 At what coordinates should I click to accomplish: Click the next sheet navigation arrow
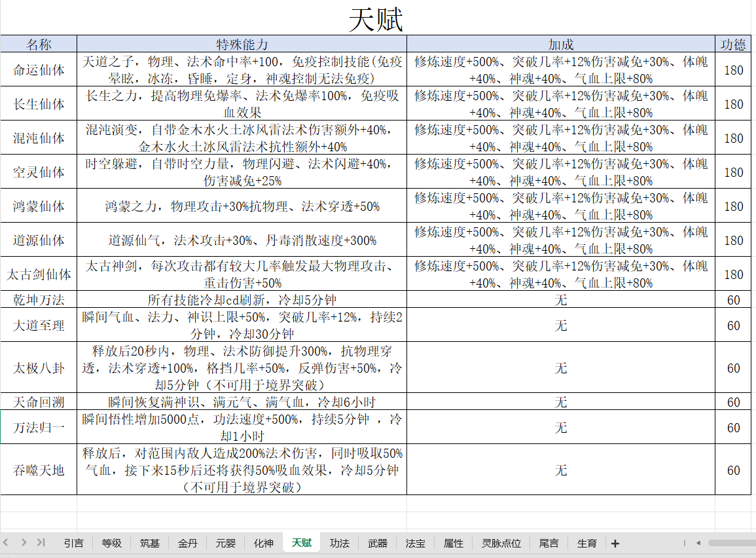coord(24,542)
